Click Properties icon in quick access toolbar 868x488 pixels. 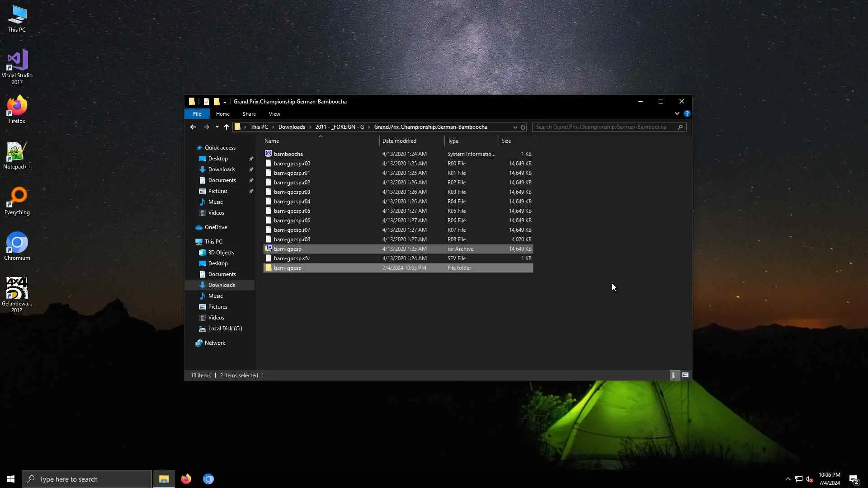click(x=207, y=102)
